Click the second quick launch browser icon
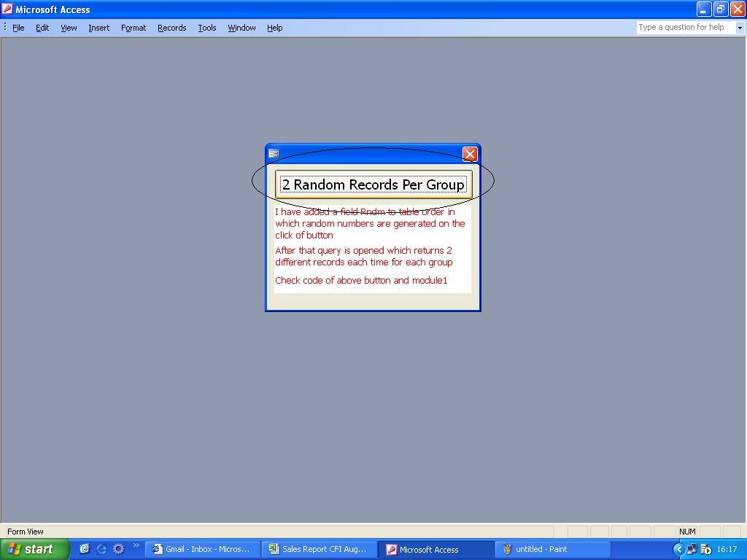The height and width of the screenshot is (560, 747). (101, 548)
